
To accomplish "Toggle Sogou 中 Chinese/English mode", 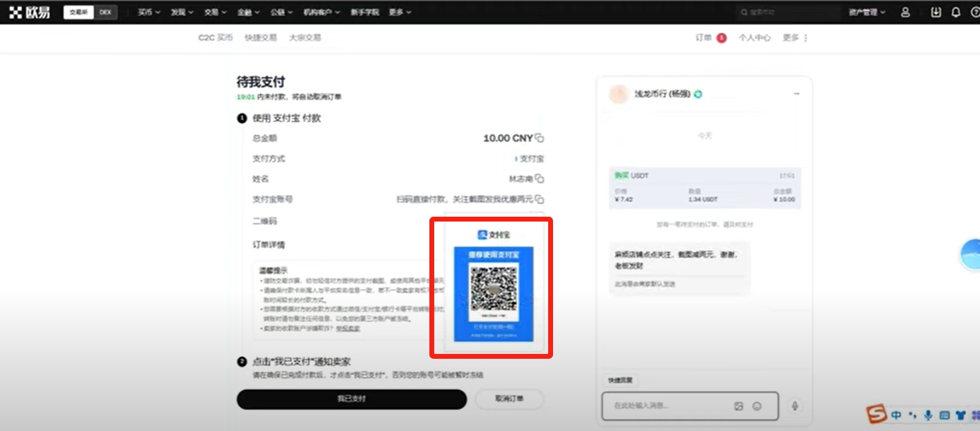I will click(x=897, y=415).
